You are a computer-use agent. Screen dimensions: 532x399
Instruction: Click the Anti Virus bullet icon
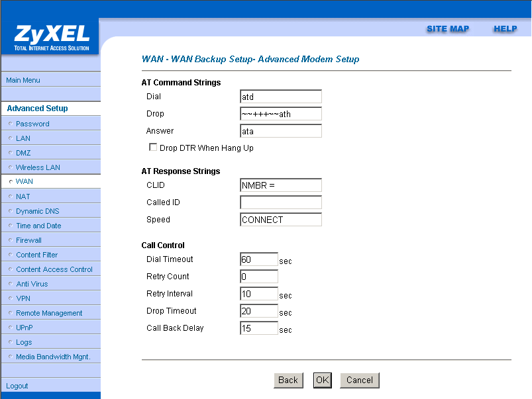point(11,284)
